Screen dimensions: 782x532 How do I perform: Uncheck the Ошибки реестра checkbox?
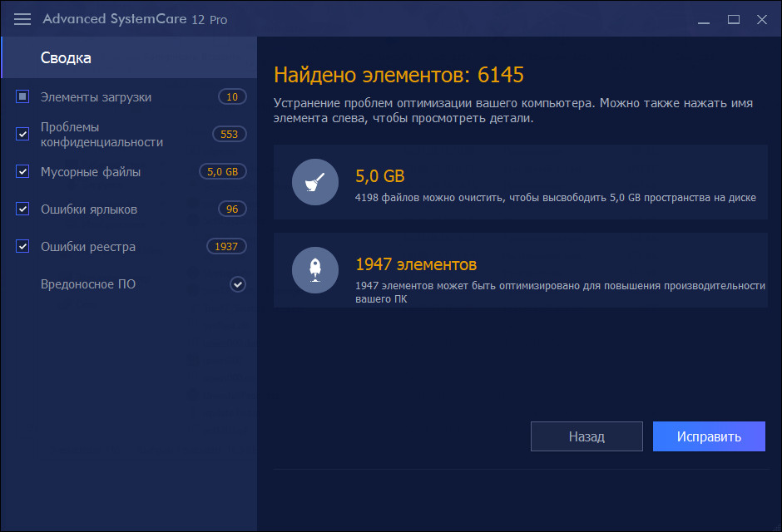tap(22, 247)
